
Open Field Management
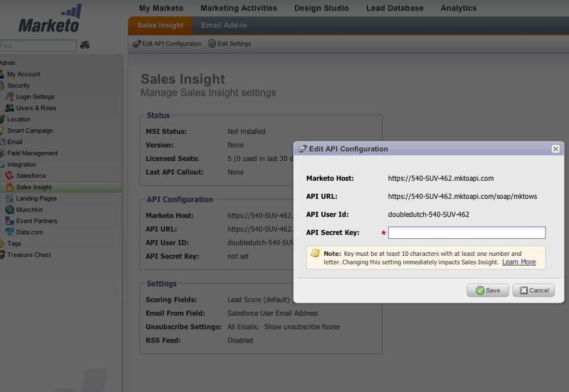[x=32, y=153]
